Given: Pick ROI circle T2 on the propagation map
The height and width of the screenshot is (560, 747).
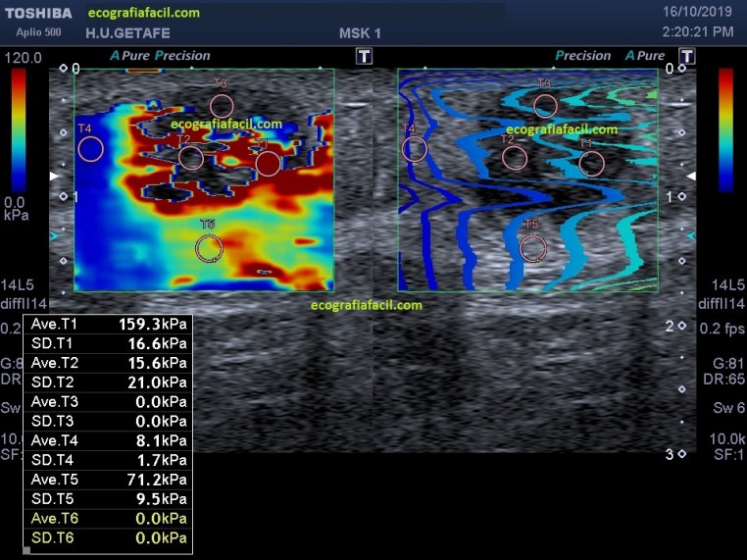Looking at the screenshot, I should point(514,158).
